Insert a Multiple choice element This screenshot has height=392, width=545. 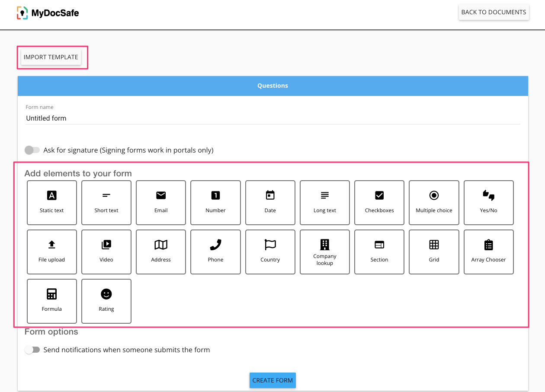tap(434, 202)
